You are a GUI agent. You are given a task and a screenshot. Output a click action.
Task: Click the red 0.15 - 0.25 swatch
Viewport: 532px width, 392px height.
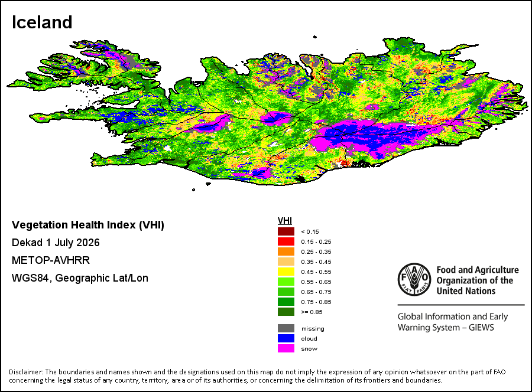tap(286, 241)
